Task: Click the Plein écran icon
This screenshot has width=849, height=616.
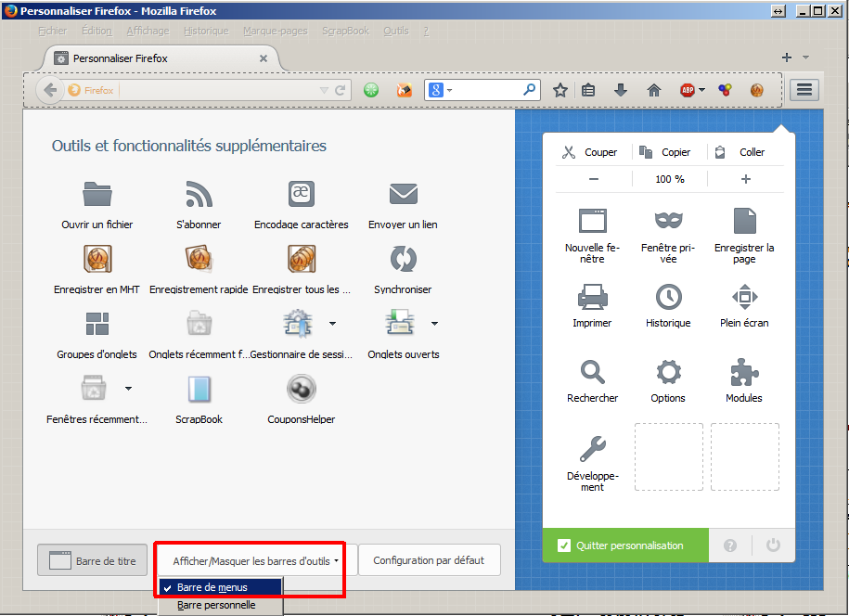Action: pyautogui.click(x=744, y=297)
